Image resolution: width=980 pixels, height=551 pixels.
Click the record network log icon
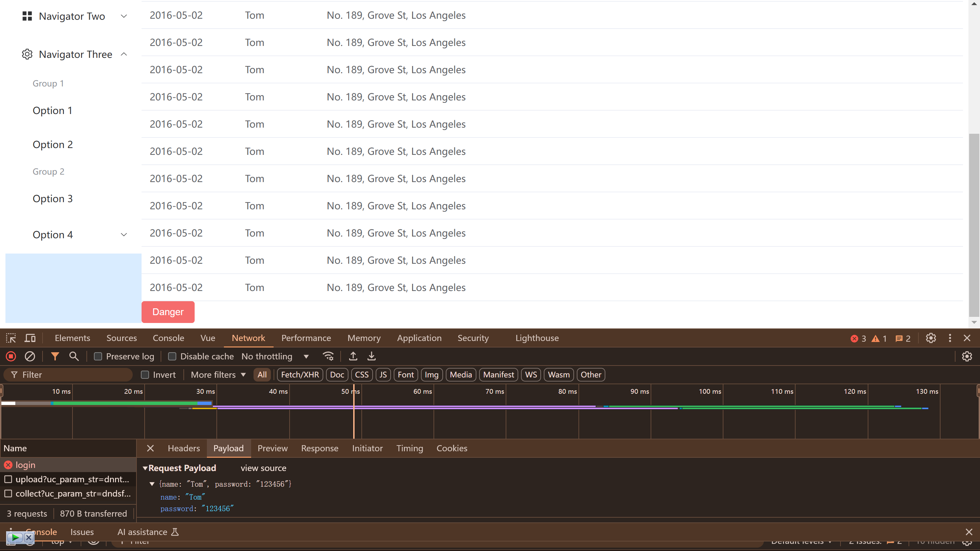[x=11, y=356]
